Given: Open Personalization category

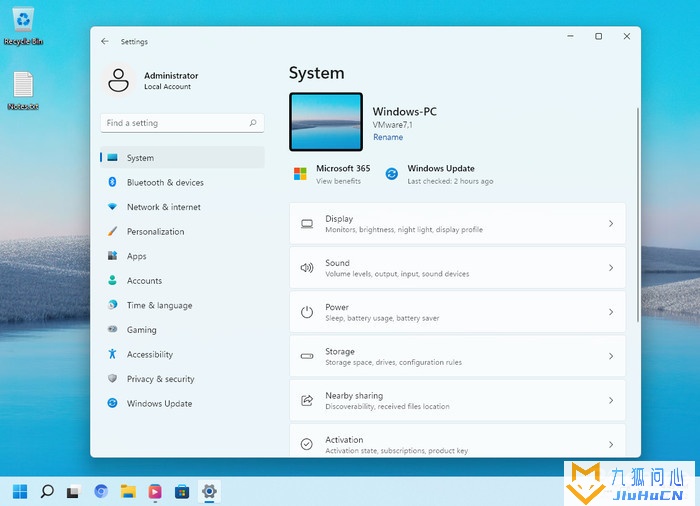Looking at the screenshot, I should [182, 231].
